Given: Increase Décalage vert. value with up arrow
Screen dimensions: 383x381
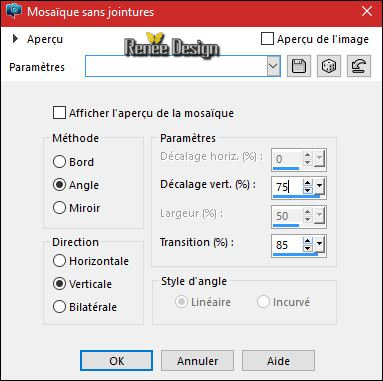Looking at the screenshot, I should tap(307, 183).
